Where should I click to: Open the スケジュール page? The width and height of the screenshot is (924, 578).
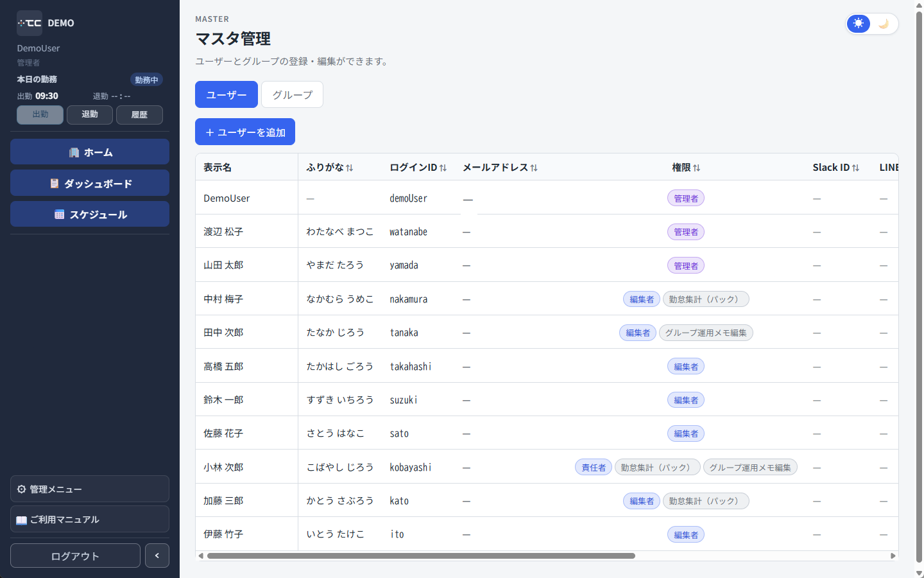[x=90, y=214]
